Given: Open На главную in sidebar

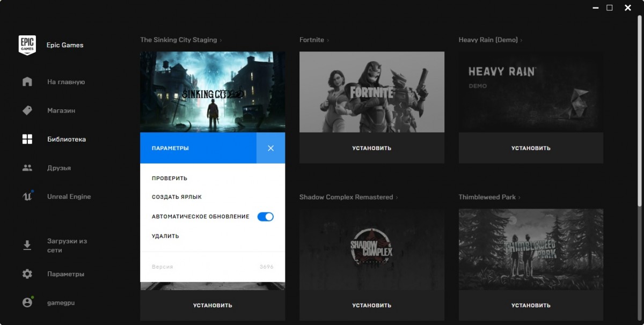Looking at the screenshot, I should coord(66,82).
